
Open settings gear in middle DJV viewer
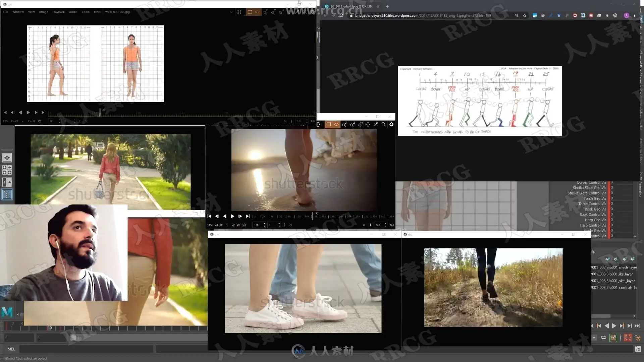click(x=391, y=124)
